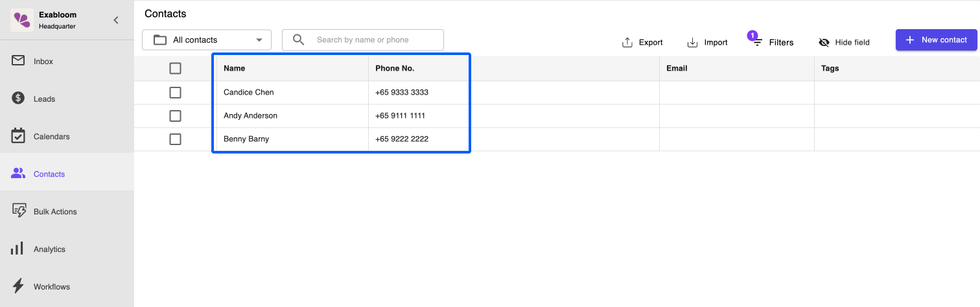The image size is (980, 307).
Task: Click the Contacts page title
Action: click(x=165, y=14)
